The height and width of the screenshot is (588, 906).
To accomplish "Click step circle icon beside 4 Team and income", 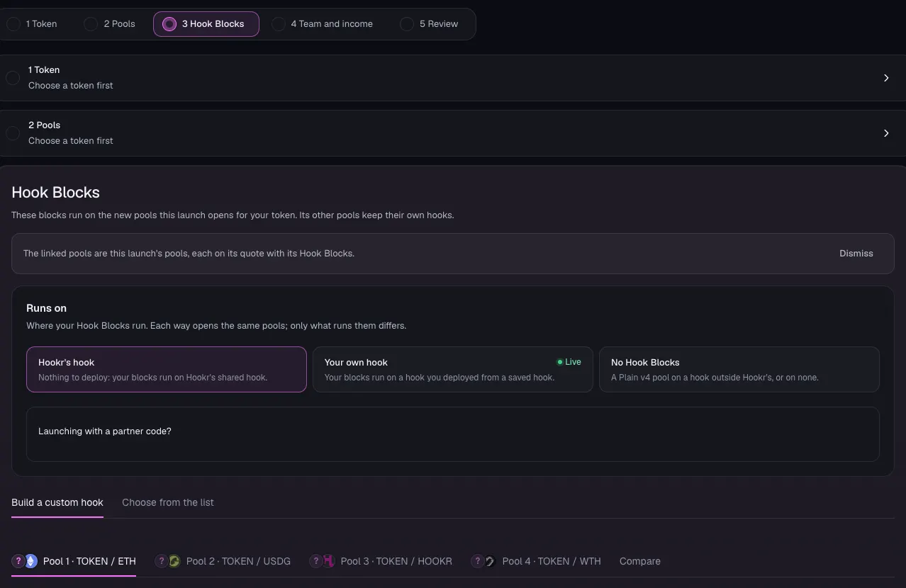I will click(279, 24).
